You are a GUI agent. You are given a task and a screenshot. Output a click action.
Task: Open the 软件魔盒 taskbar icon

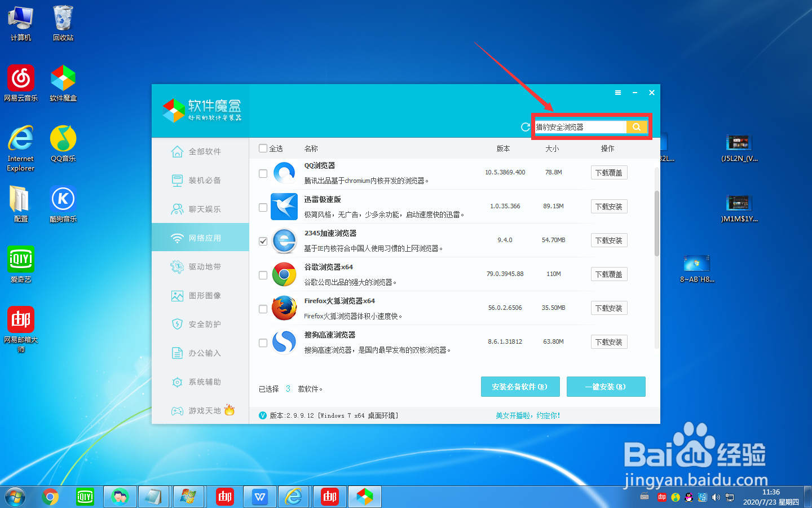click(x=365, y=497)
